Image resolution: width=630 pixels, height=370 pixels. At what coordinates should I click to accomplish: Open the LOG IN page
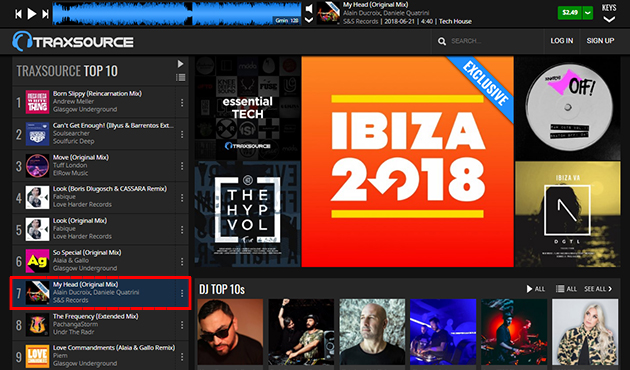click(x=562, y=41)
